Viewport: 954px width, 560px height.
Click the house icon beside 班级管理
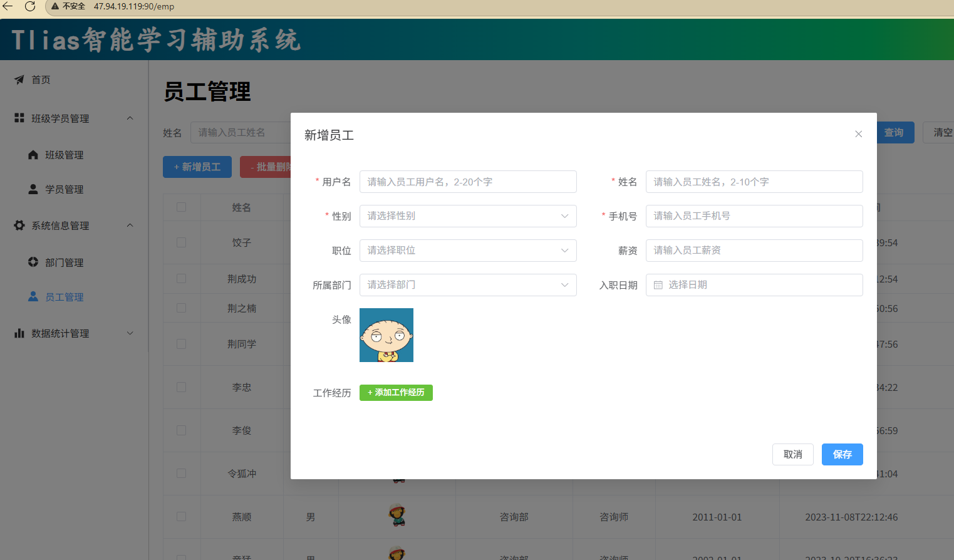(x=33, y=155)
